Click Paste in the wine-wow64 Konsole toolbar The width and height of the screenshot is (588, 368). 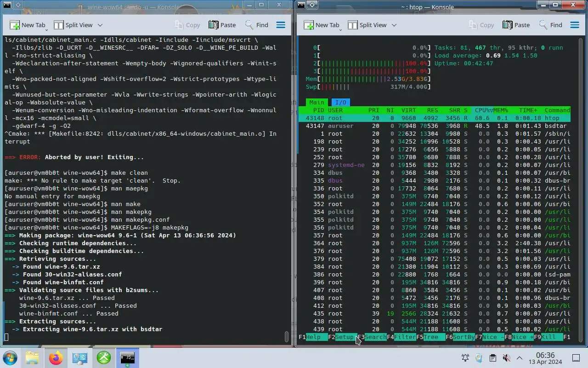pos(222,25)
